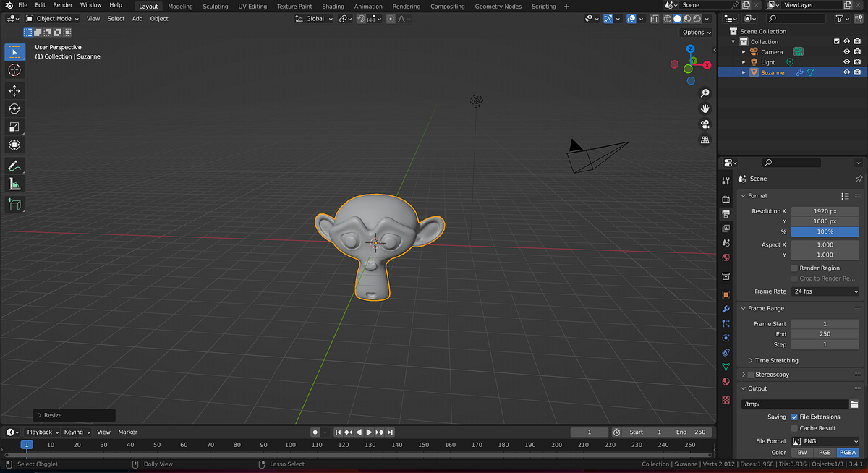Select the Measure tool

click(14, 184)
